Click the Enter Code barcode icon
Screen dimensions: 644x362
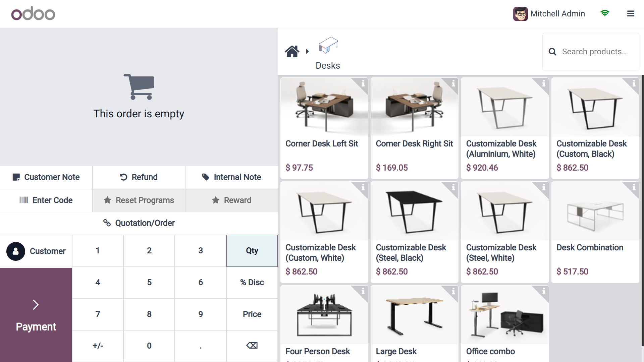pos(23,201)
